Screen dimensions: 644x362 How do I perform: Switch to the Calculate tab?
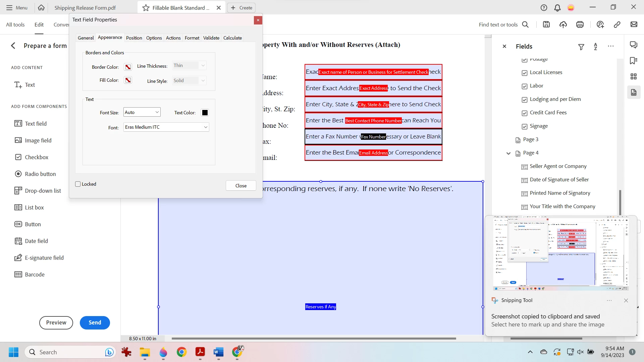[232, 38]
